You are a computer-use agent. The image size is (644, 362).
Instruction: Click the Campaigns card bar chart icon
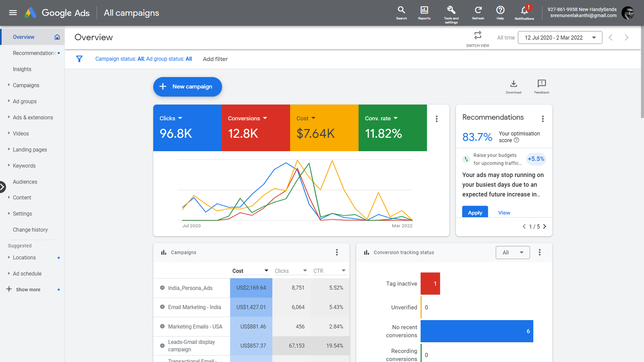pos(164,253)
